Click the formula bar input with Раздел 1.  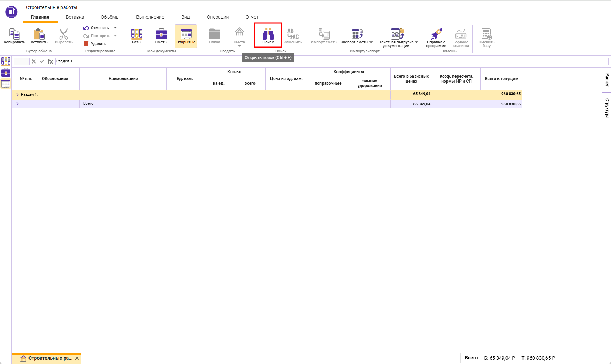pyautogui.click(x=330, y=61)
